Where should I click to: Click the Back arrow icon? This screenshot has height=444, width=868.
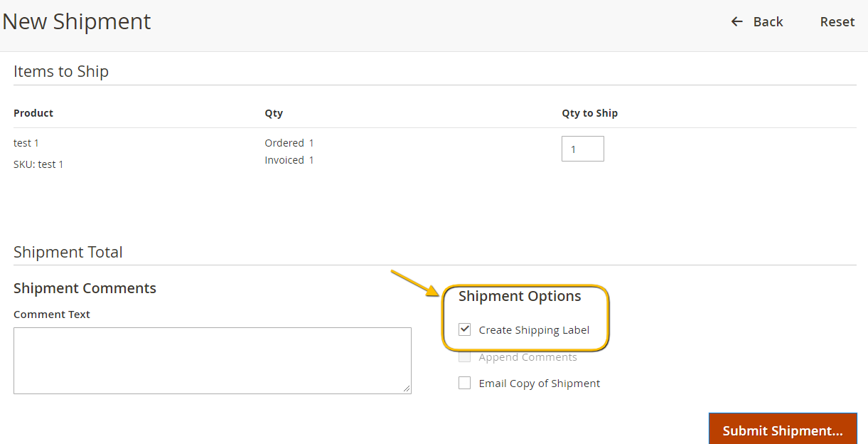tap(737, 22)
